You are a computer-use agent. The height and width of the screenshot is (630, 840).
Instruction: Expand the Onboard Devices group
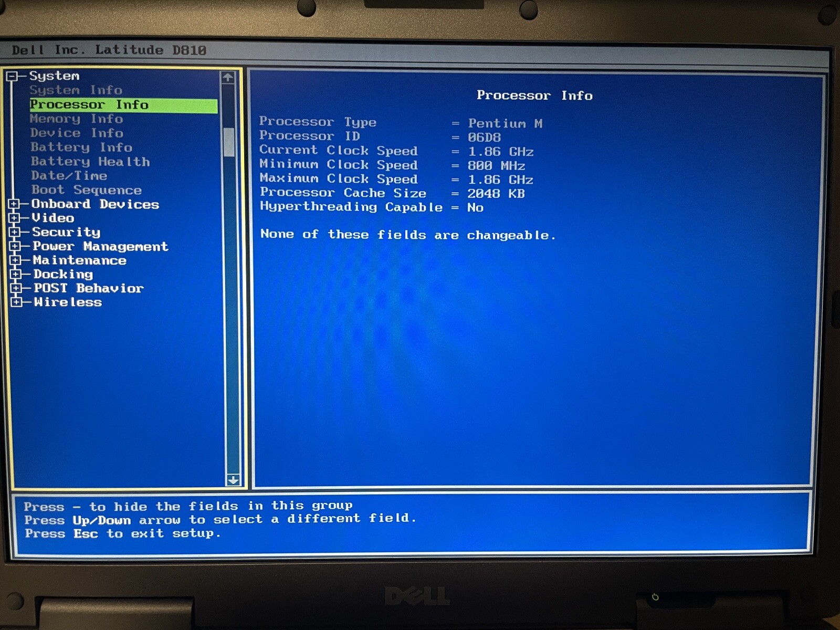tap(14, 204)
